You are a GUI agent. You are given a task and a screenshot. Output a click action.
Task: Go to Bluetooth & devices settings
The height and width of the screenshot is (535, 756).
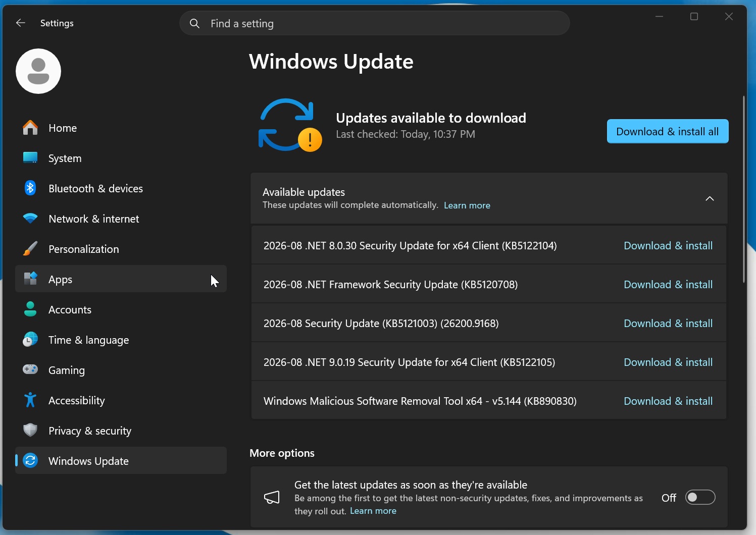click(121, 188)
